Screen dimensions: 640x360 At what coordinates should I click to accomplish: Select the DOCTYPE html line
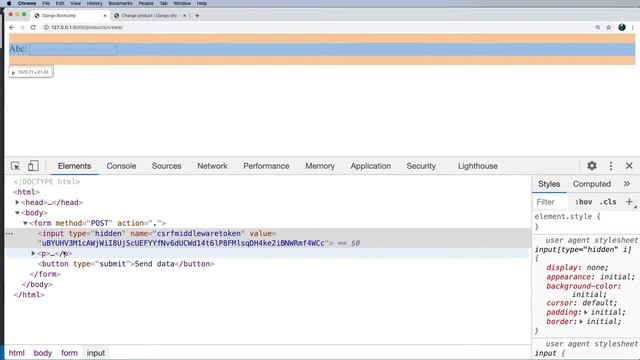pyautogui.click(x=47, y=182)
